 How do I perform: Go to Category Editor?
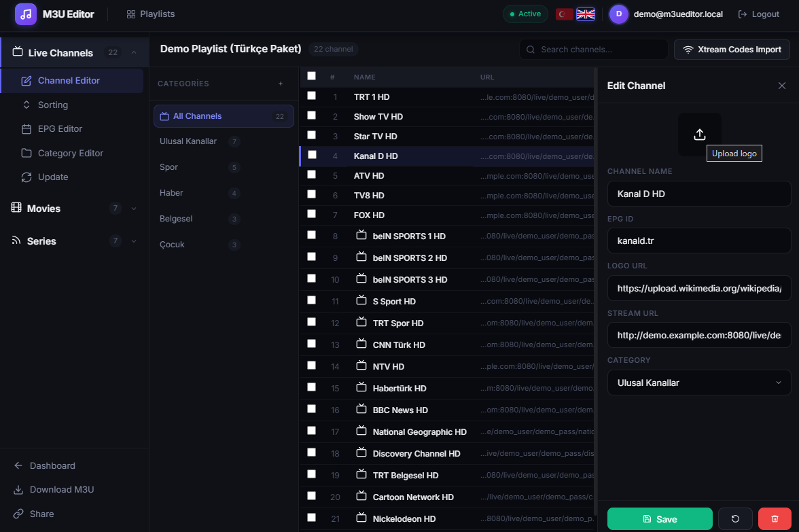(x=72, y=154)
